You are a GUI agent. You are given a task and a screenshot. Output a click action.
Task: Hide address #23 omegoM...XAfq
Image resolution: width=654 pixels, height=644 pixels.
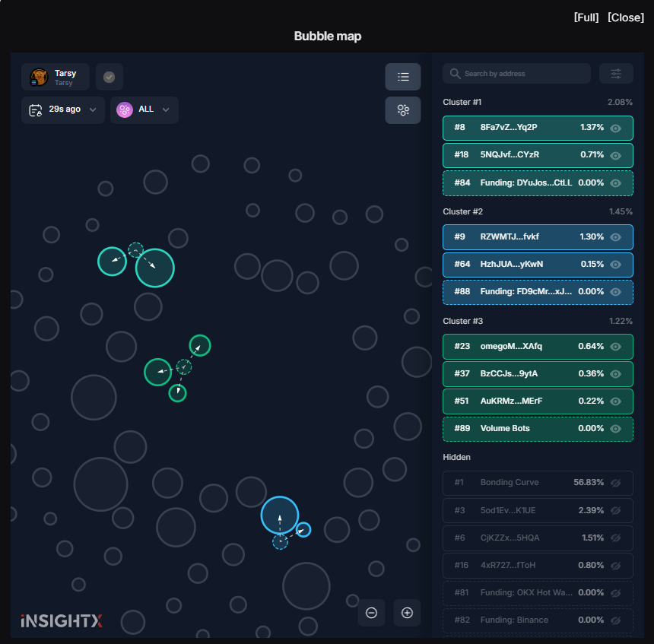click(616, 347)
